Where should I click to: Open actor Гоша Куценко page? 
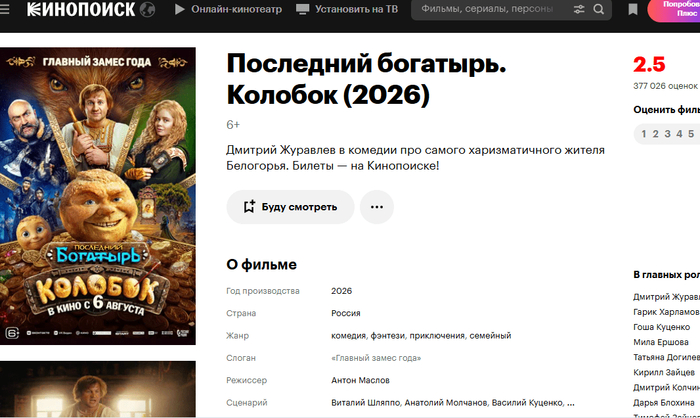[x=662, y=327]
